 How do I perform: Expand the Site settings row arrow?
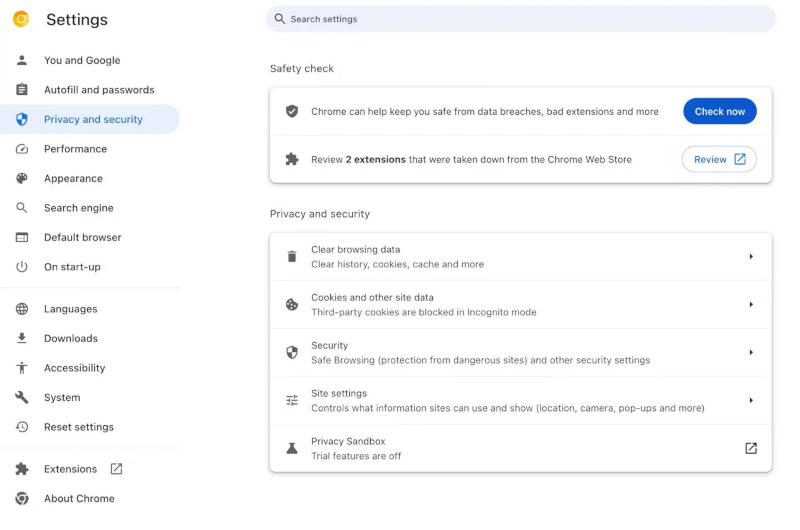[751, 401]
